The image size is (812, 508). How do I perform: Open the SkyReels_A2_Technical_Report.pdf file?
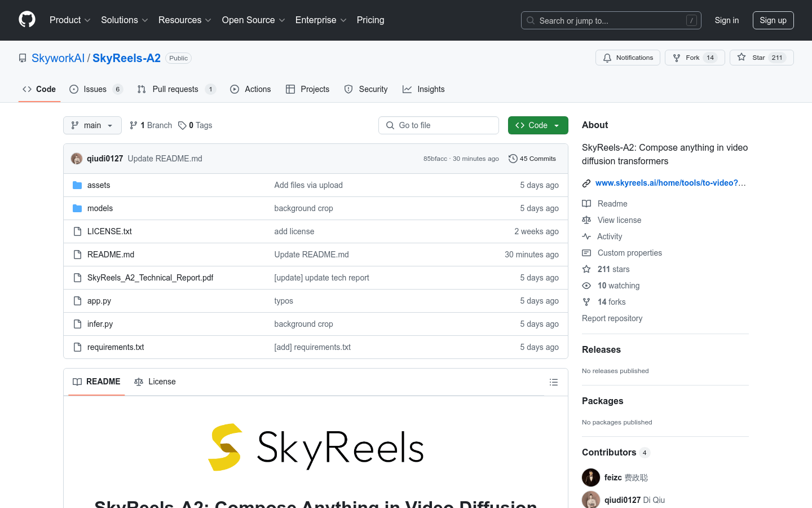150,278
